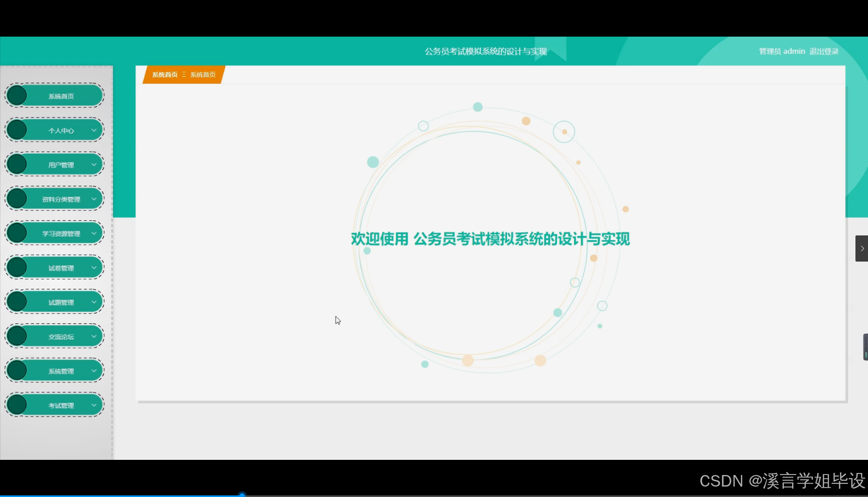Expand 考试管理 with its chevron

coord(94,405)
